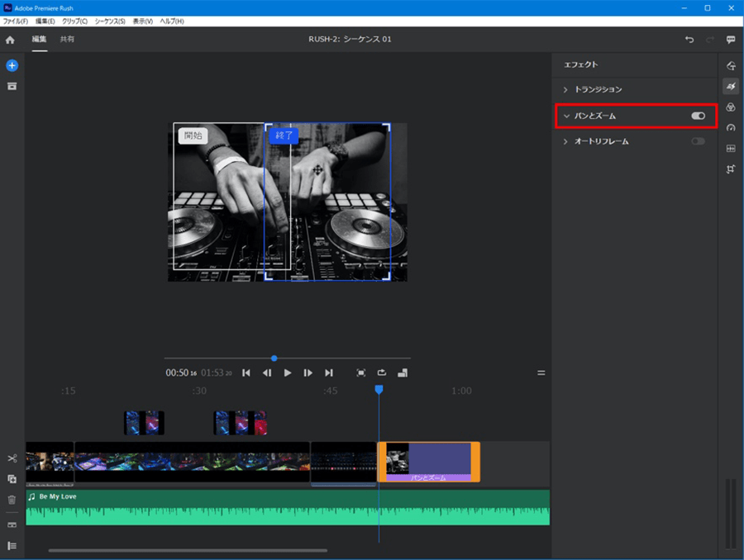Click the blue add media plus button
The width and height of the screenshot is (744, 560).
pyautogui.click(x=12, y=65)
